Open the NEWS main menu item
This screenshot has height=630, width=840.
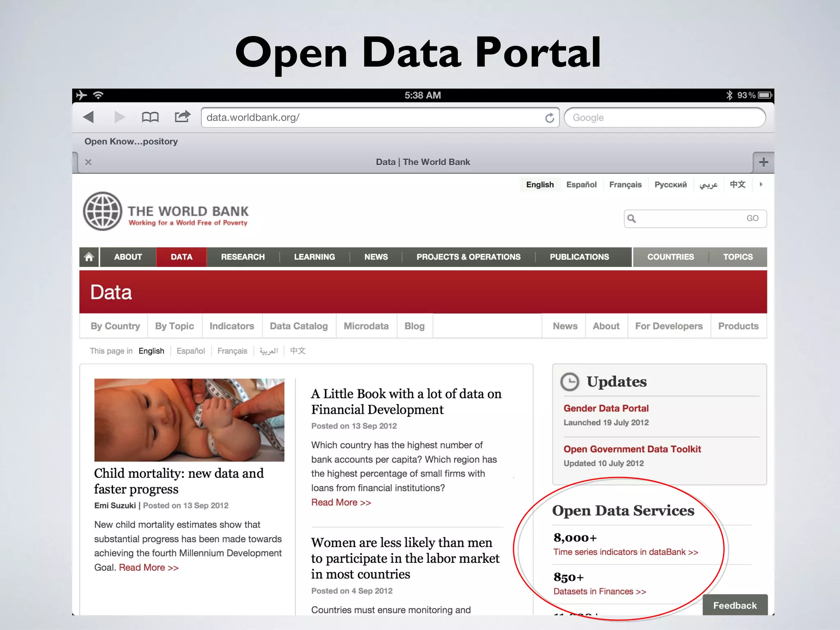(x=376, y=257)
